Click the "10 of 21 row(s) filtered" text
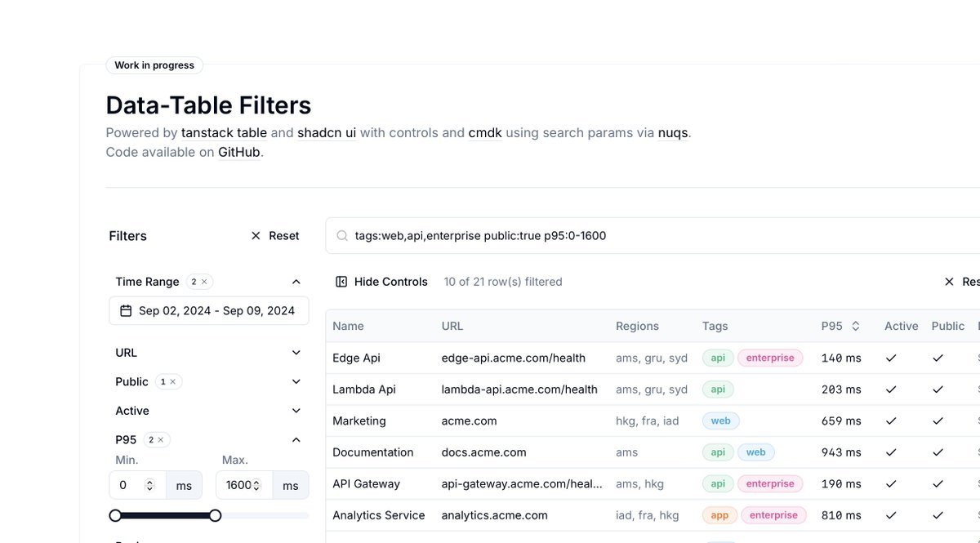This screenshot has width=980, height=543. pos(503,282)
